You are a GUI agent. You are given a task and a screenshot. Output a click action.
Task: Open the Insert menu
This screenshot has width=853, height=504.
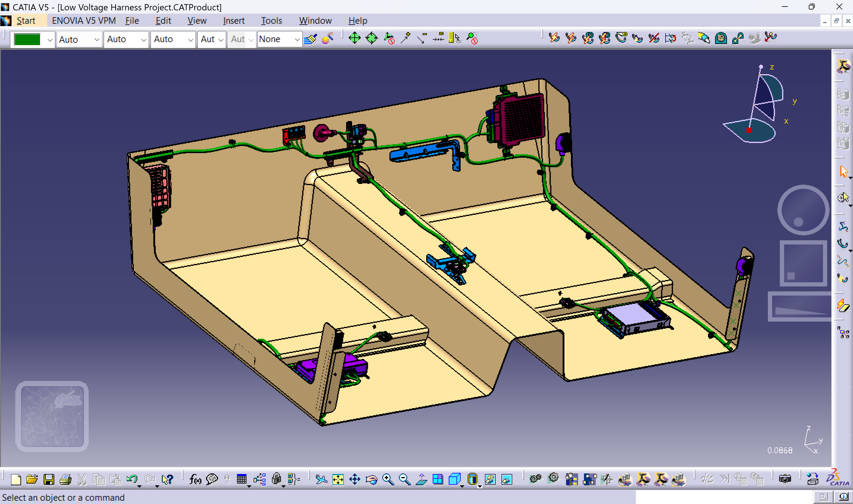pyautogui.click(x=234, y=21)
